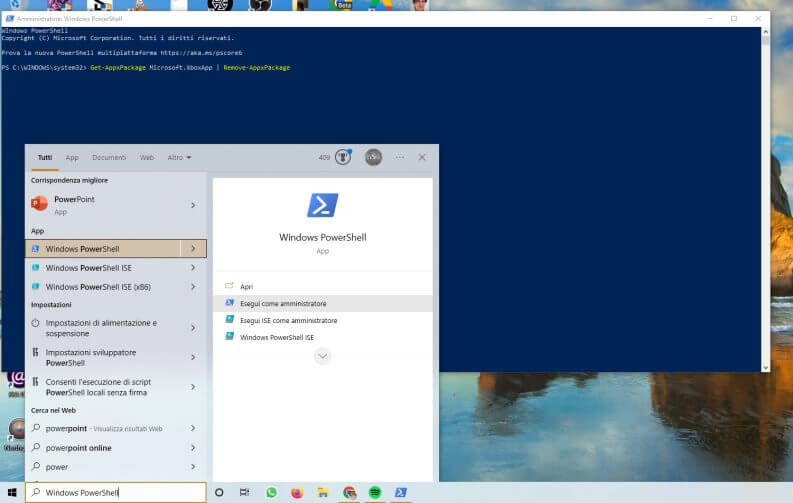793x503 pixels.
Task: Switch to the Tutti tab
Action: tap(45, 158)
